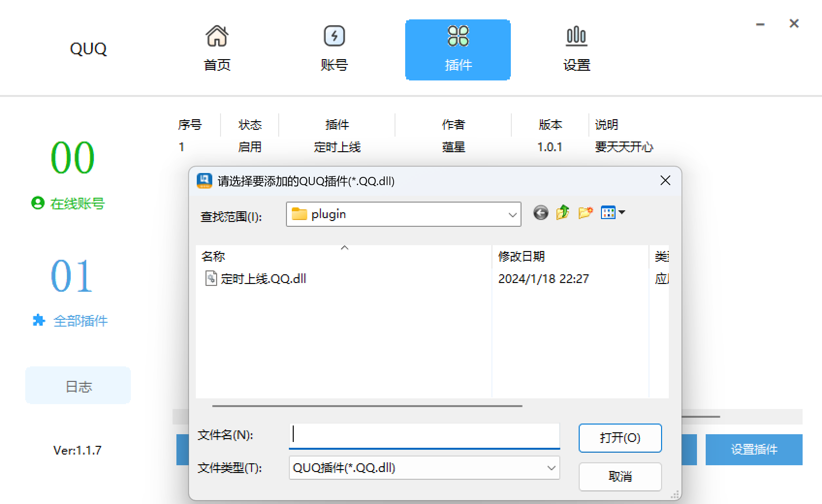
Task: Select the 插件 plugins tab
Action: [458, 49]
